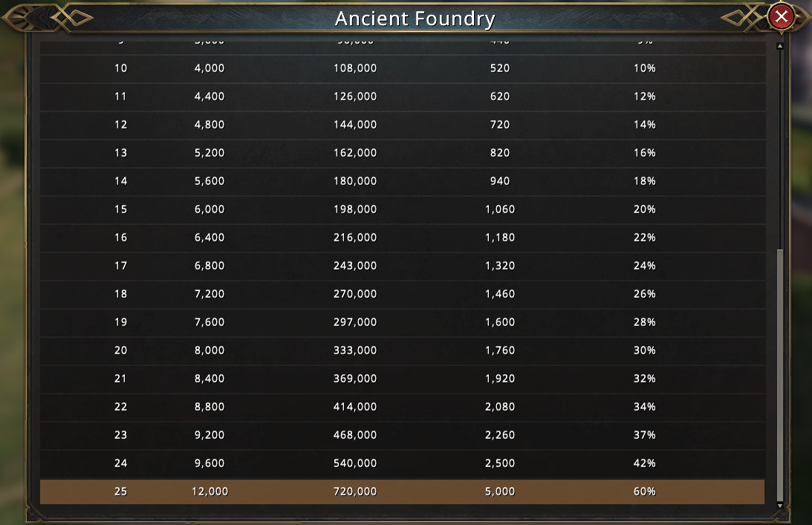Click the 16% value in level 13
Screen dimensions: 812x525
point(645,153)
